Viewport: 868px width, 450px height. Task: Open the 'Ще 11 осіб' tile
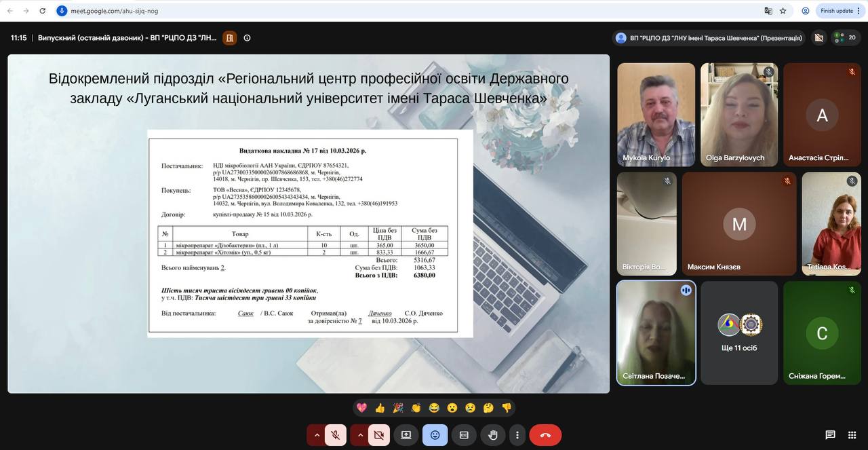click(x=739, y=333)
